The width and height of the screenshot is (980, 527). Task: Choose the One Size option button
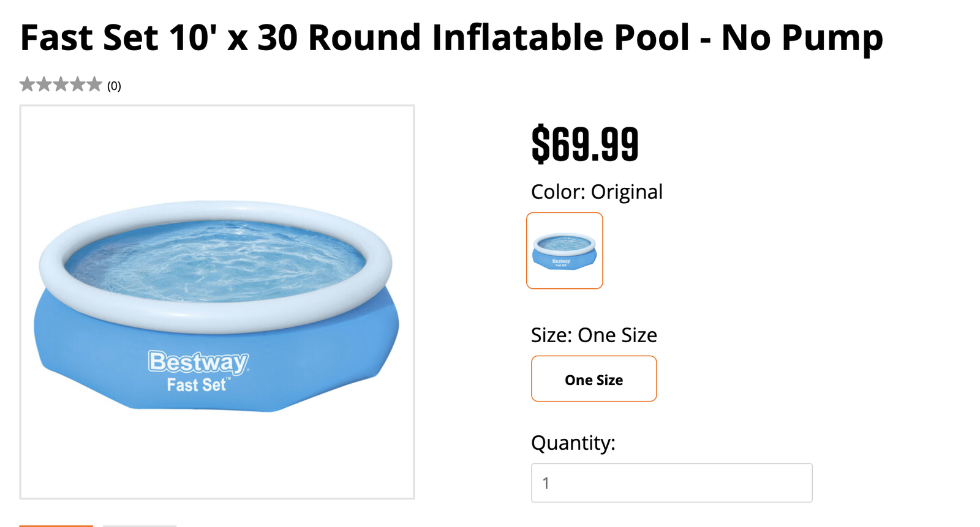click(594, 379)
